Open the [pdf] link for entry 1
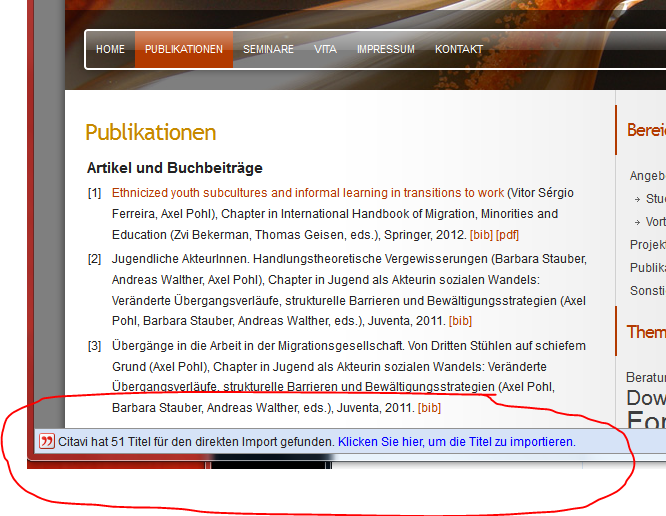The height and width of the screenshot is (516, 666). (x=508, y=235)
